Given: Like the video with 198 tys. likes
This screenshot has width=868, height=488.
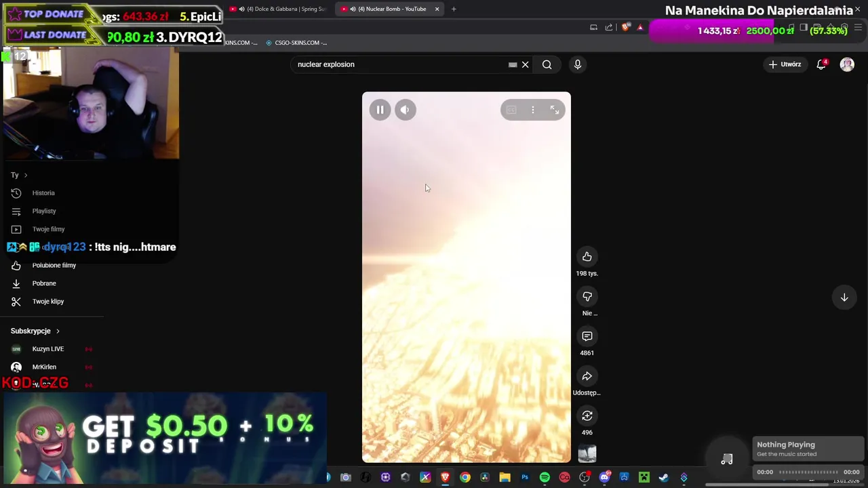Looking at the screenshot, I should pos(587,257).
